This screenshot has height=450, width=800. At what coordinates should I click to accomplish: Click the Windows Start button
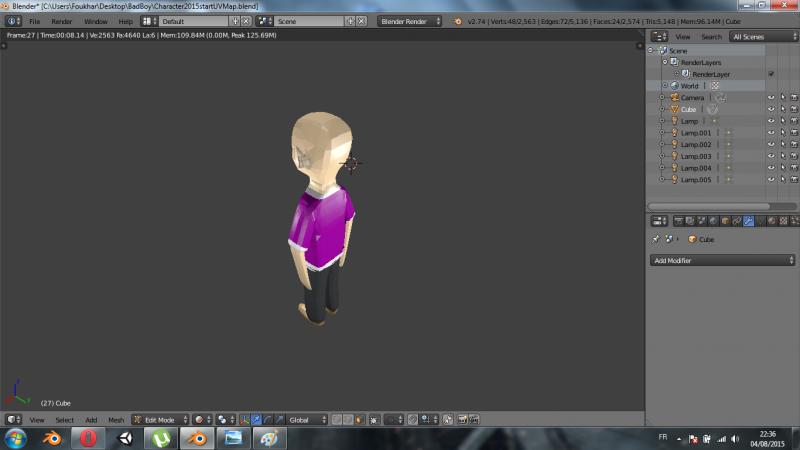pyautogui.click(x=15, y=438)
